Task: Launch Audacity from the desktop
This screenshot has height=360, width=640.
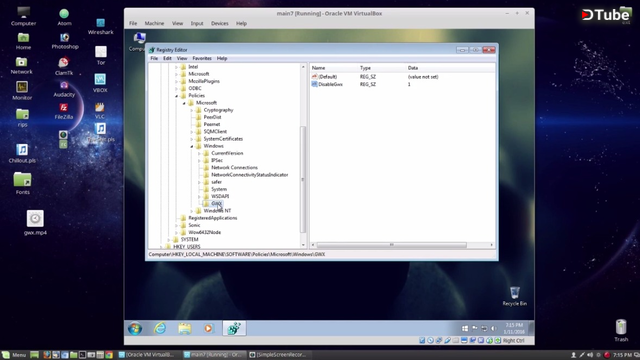Action: (64, 89)
